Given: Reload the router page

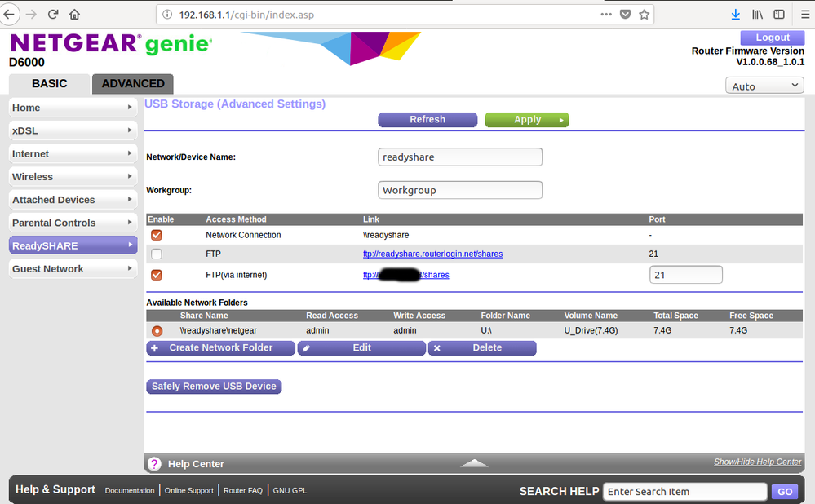Looking at the screenshot, I should (53, 15).
